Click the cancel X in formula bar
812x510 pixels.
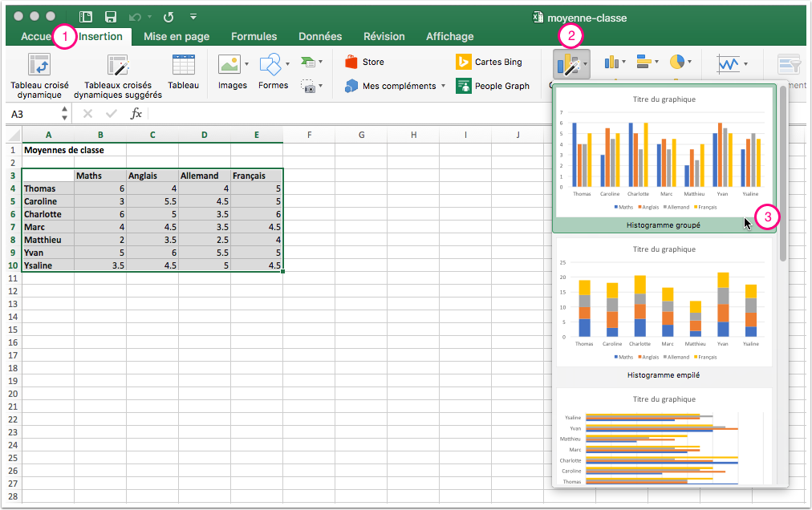point(87,113)
